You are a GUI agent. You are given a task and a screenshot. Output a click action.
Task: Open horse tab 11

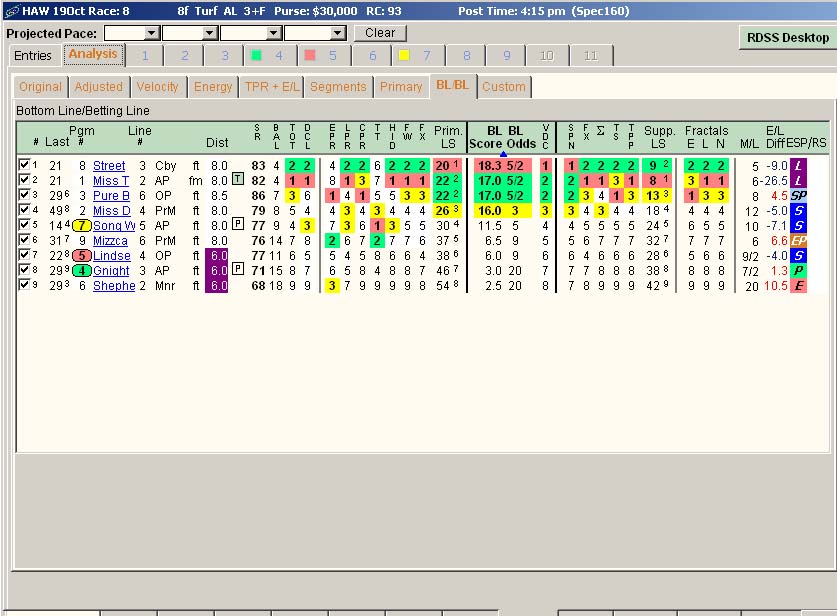[x=591, y=56]
